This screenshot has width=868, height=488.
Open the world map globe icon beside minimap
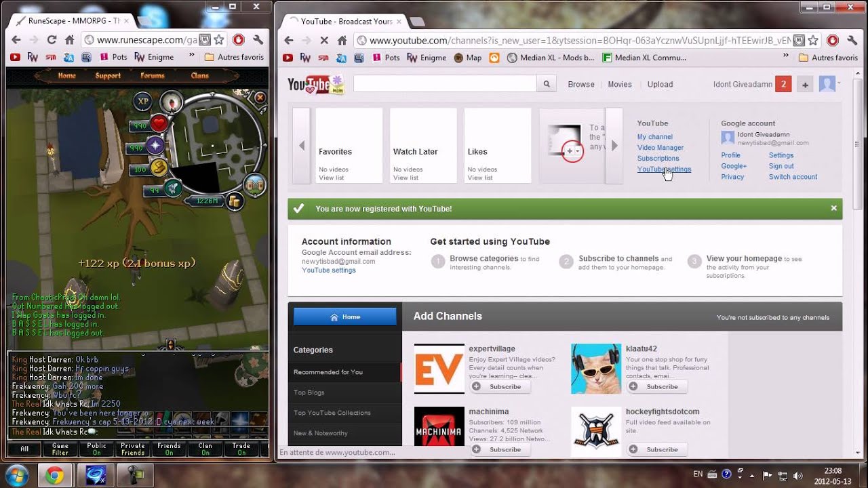pyautogui.click(x=255, y=184)
